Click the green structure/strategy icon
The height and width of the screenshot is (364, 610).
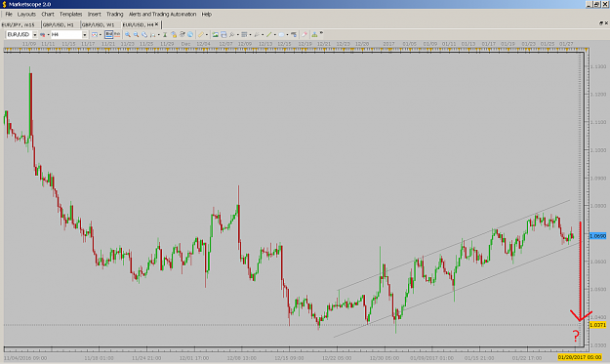pyautogui.click(x=314, y=34)
